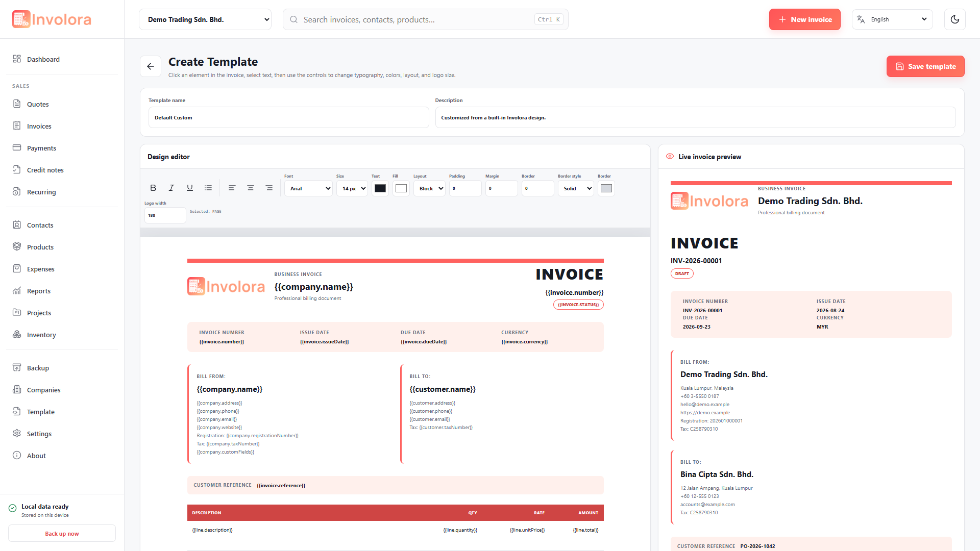980x551 pixels.
Task: Click the Padding value field
Action: pyautogui.click(x=465, y=188)
